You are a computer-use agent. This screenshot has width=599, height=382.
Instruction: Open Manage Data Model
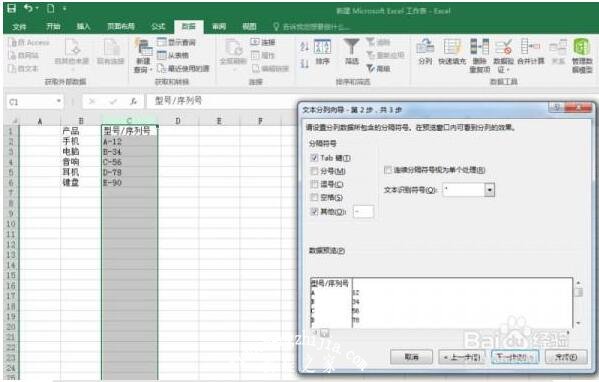pyautogui.click(x=582, y=56)
